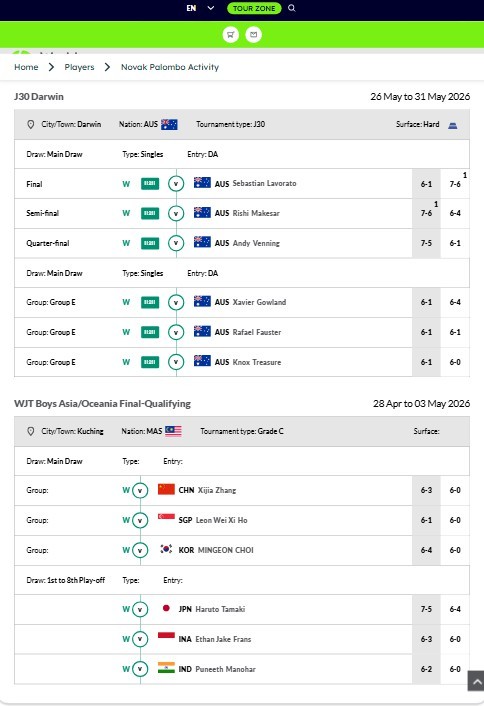Open the TOUR ZONE button
484x706 pixels.
(x=254, y=8)
